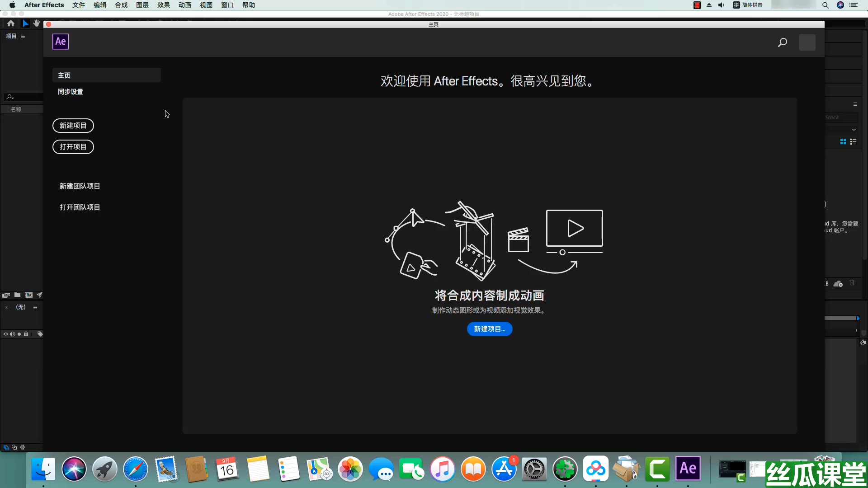Open Notification Center list icon

coord(854,5)
